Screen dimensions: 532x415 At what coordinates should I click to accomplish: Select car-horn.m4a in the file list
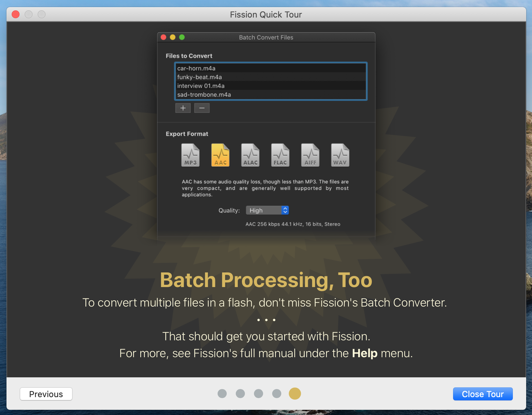(x=271, y=68)
